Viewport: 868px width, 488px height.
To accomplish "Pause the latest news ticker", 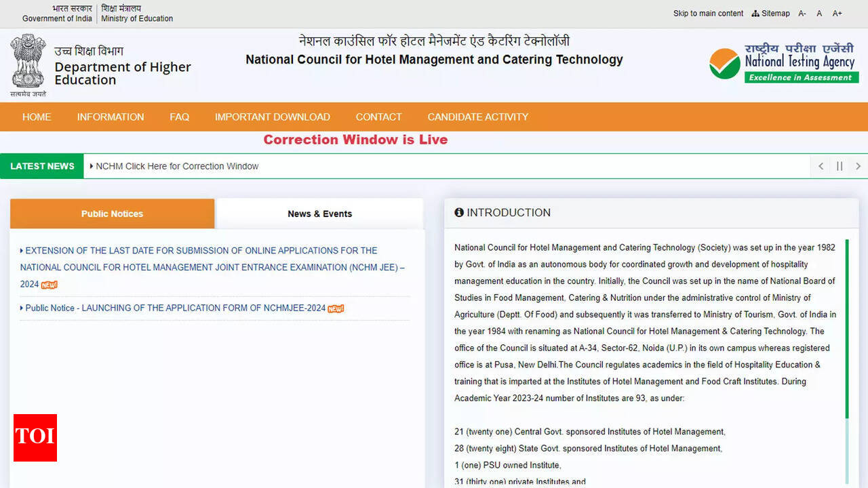I will point(840,166).
